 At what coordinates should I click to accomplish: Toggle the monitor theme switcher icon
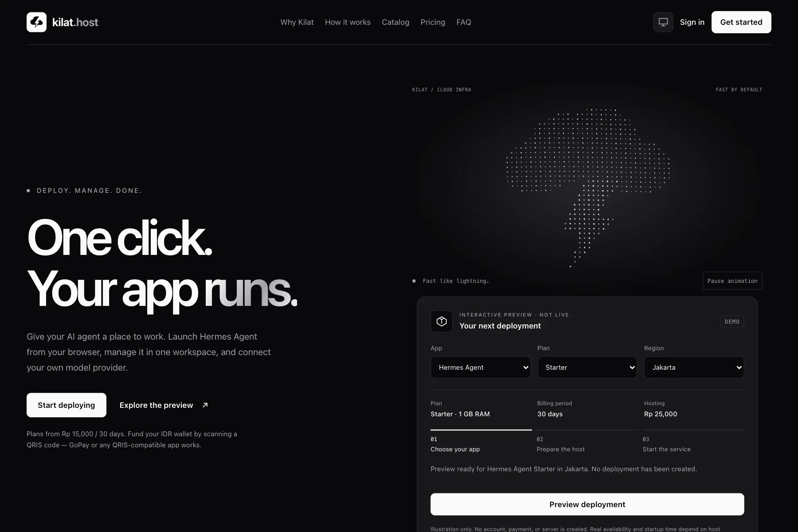pos(663,22)
